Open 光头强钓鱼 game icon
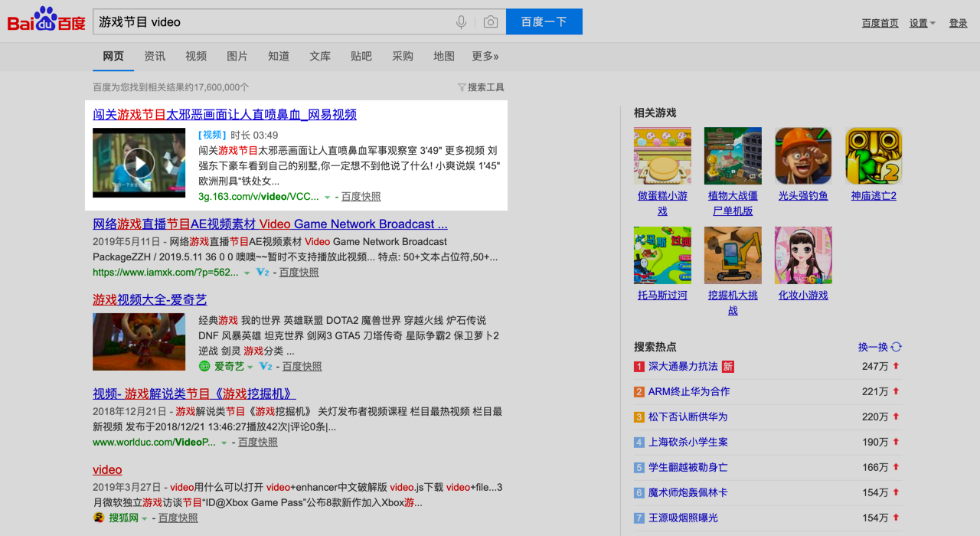Viewport: 980px width, 536px height. pos(803,155)
